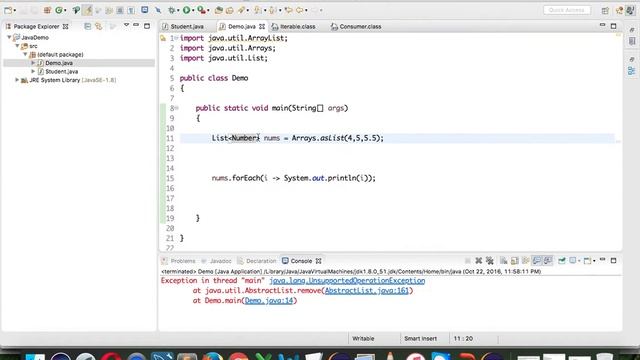Click the Debug bug icon in toolbar
This screenshot has width=640, height=360.
tap(172, 10)
